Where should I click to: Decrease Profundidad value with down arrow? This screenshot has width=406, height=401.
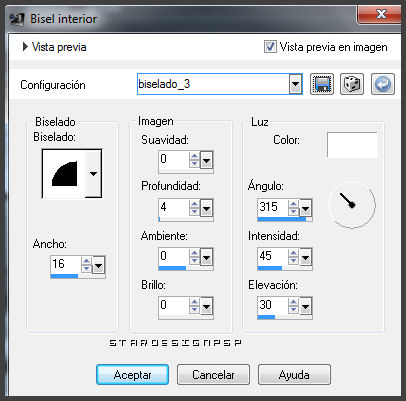[x=194, y=212]
